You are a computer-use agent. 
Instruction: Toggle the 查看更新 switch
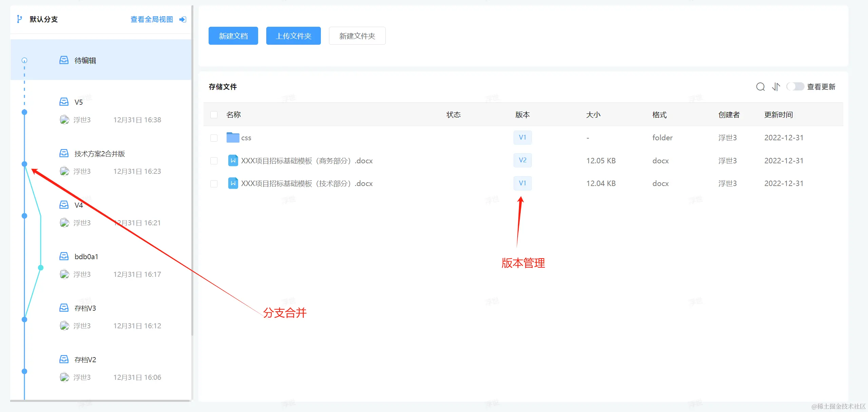tap(795, 87)
